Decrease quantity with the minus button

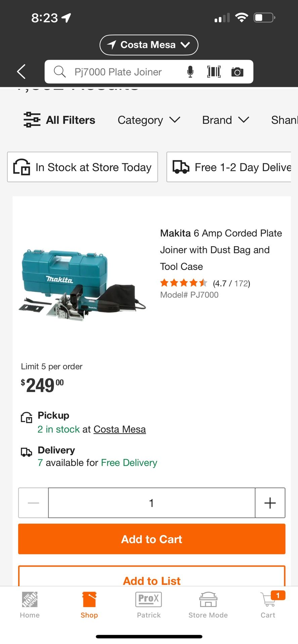point(34,503)
